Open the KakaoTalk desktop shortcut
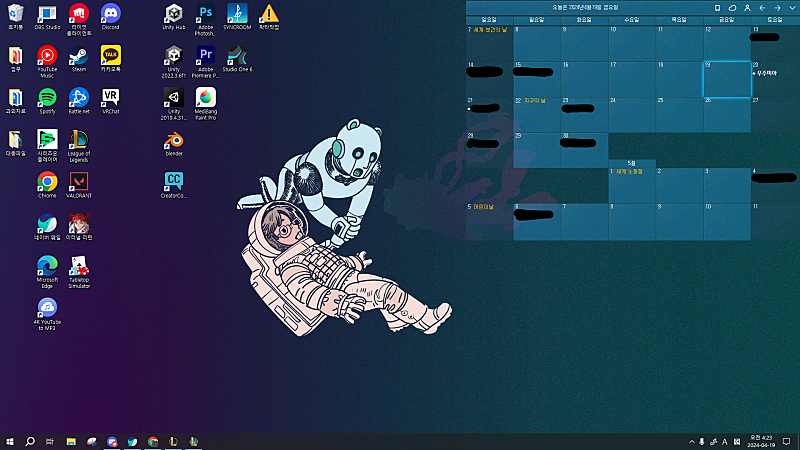Viewport: 800px width, 450px height. coord(110,55)
